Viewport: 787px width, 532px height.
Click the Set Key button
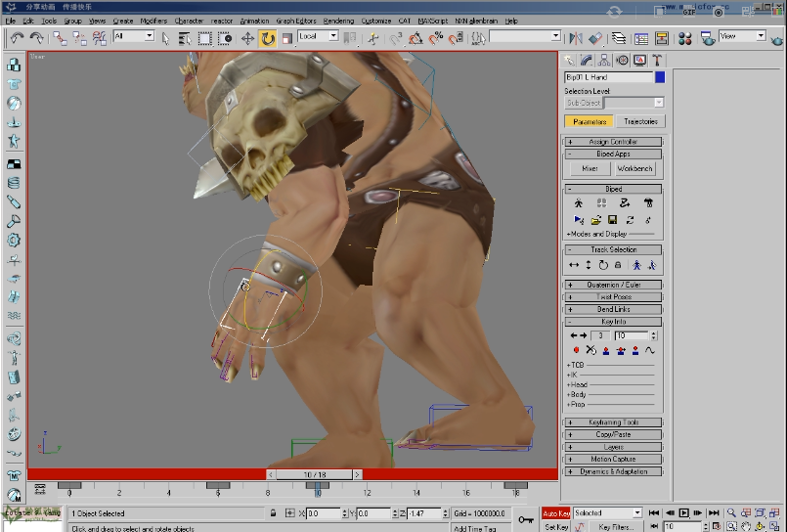click(x=555, y=527)
